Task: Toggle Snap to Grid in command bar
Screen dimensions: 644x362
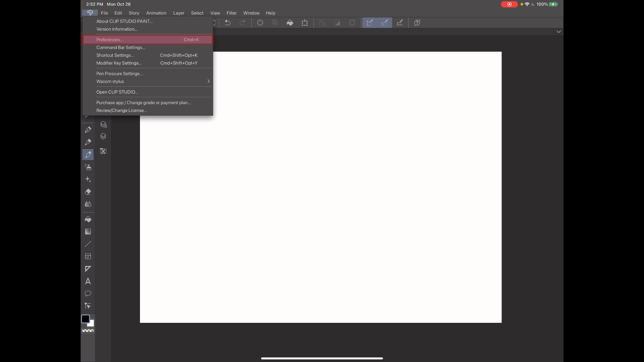Action: point(400,23)
